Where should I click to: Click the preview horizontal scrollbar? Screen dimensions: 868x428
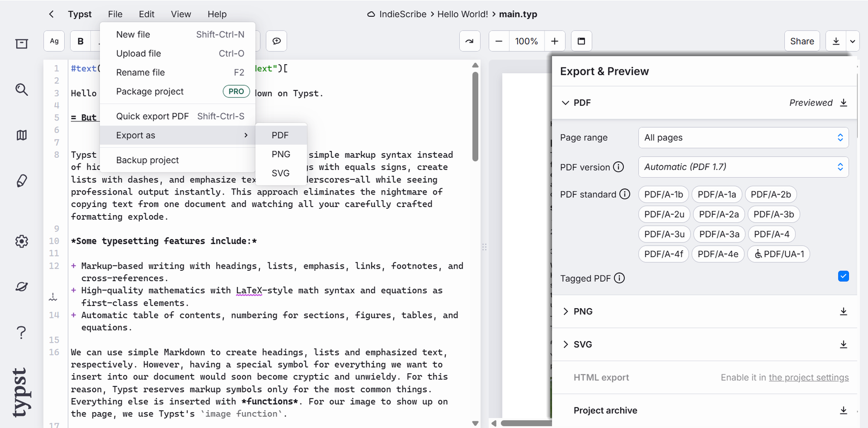click(526, 423)
